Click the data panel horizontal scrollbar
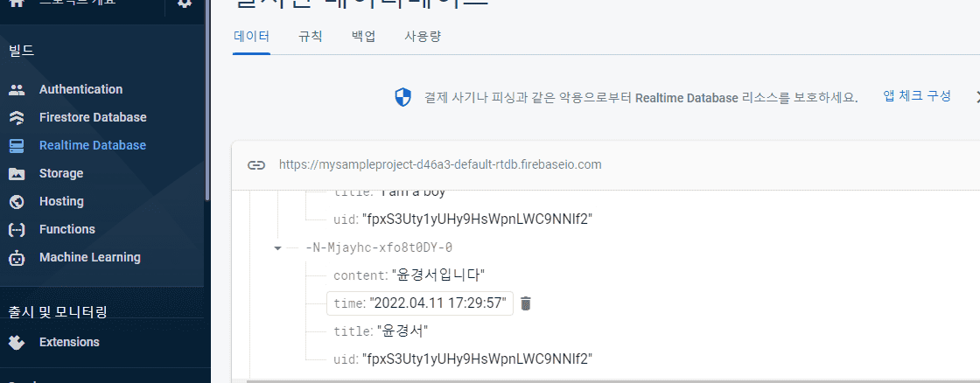 (612, 380)
